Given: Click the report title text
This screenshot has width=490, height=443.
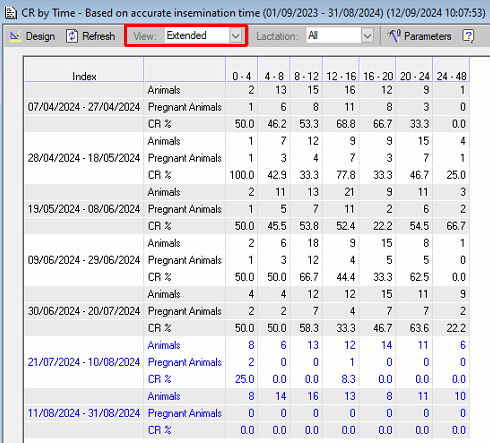Looking at the screenshot, I should pyautogui.click(x=253, y=13).
